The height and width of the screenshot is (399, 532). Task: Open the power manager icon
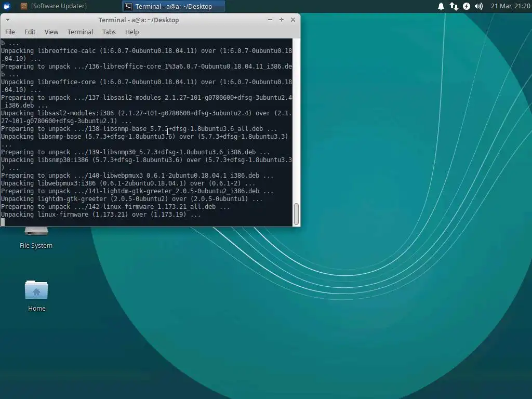click(x=467, y=6)
